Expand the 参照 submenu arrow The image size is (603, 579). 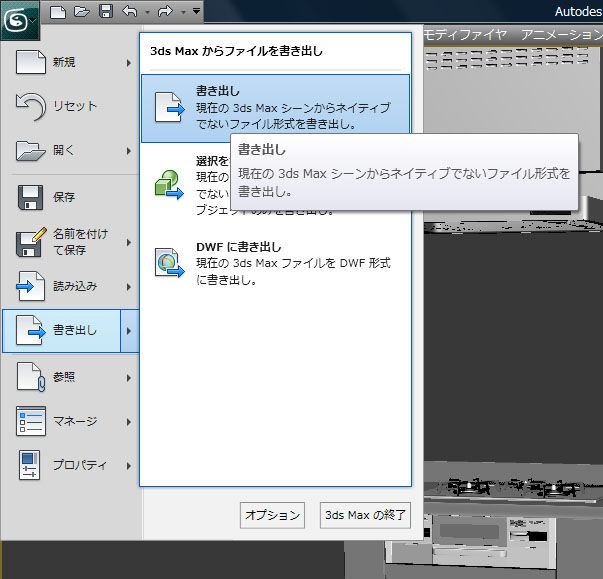coord(129,378)
